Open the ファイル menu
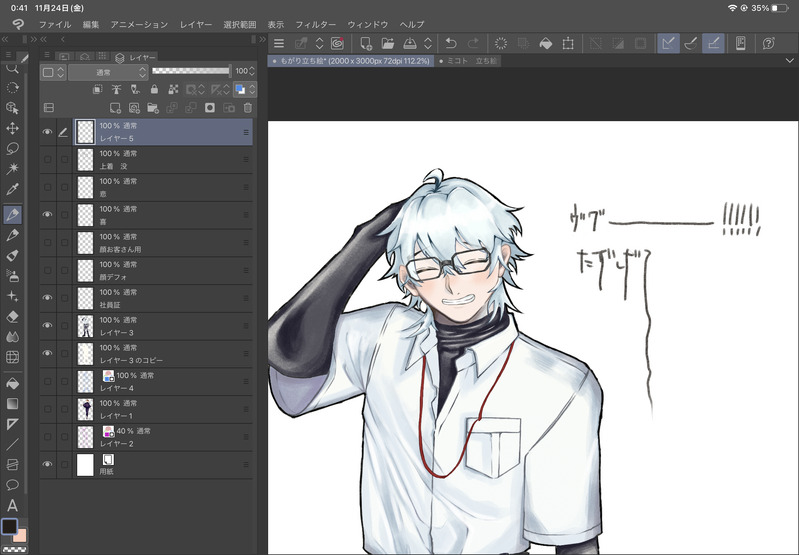The width and height of the screenshot is (799, 555). tap(55, 24)
